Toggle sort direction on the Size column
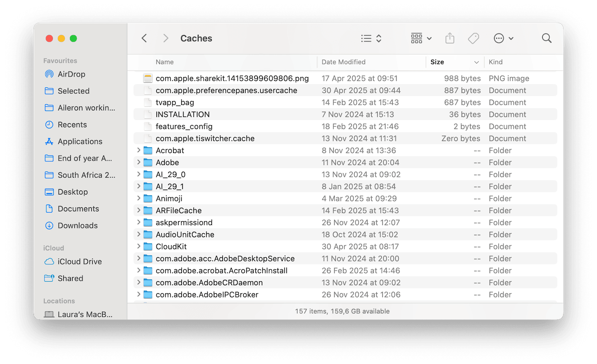The width and height of the screenshot is (597, 364). point(437,62)
